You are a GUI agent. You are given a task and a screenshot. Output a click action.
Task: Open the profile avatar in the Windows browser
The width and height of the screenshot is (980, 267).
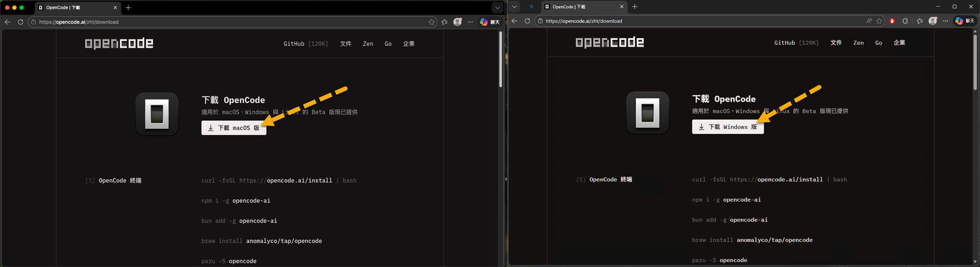point(933,21)
